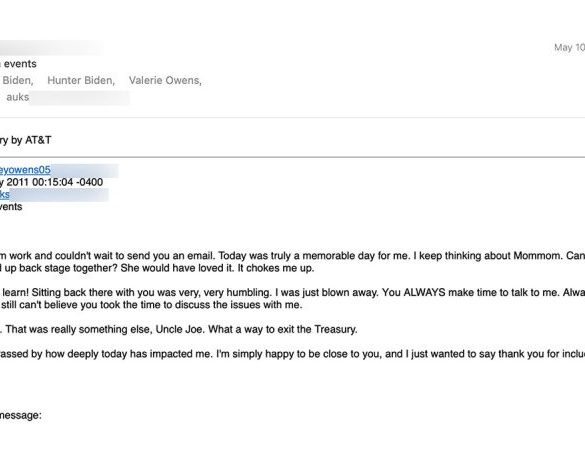Open the eyowens05 email address link
This screenshot has height=450, width=585.
click(25, 170)
